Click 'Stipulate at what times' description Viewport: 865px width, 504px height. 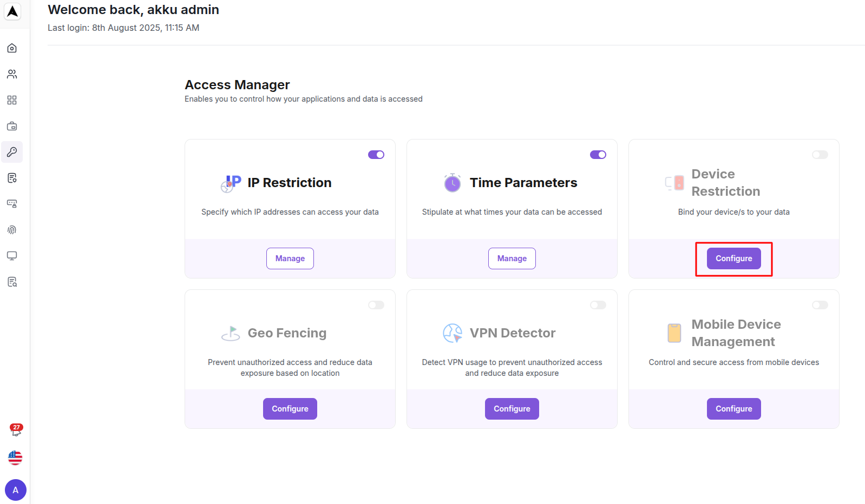[x=512, y=212]
